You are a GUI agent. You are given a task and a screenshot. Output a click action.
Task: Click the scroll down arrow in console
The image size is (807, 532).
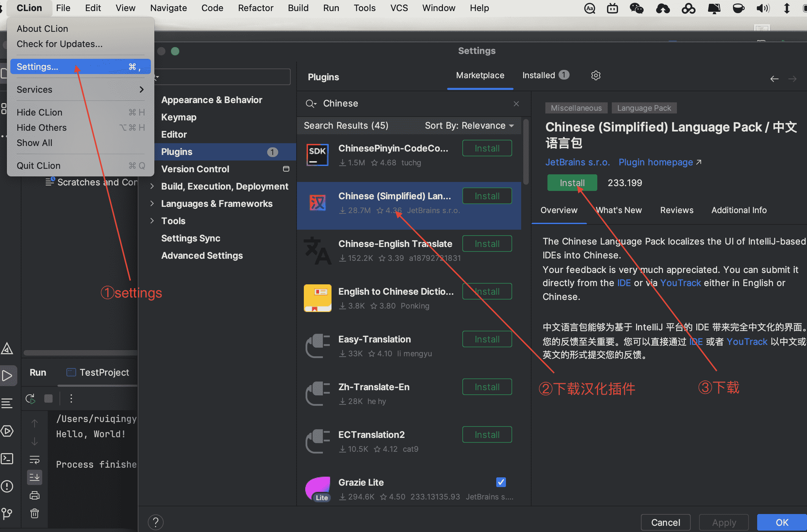pyautogui.click(x=34, y=441)
